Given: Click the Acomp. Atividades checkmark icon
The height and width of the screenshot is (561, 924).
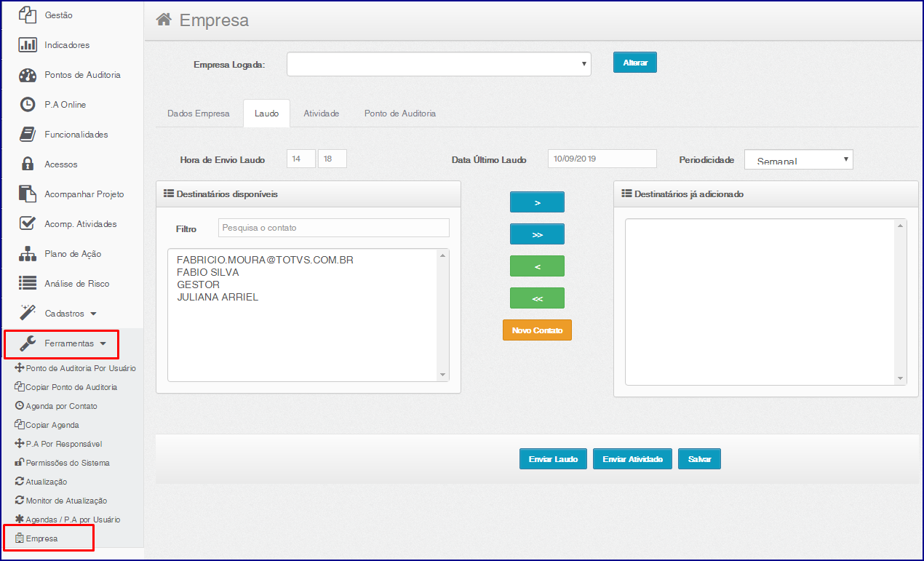Looking at the screenshot, I should pos(28,224).
